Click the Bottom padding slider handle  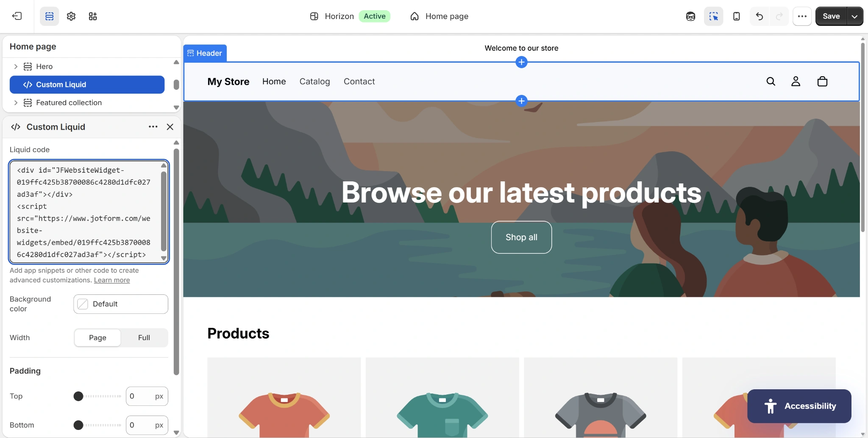(78, 425)
